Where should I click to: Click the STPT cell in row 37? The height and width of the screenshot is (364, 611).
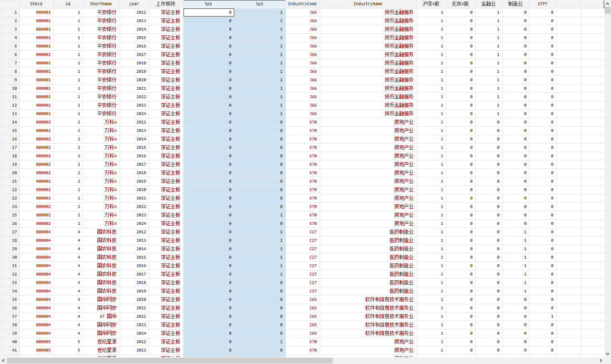[543, 317]
